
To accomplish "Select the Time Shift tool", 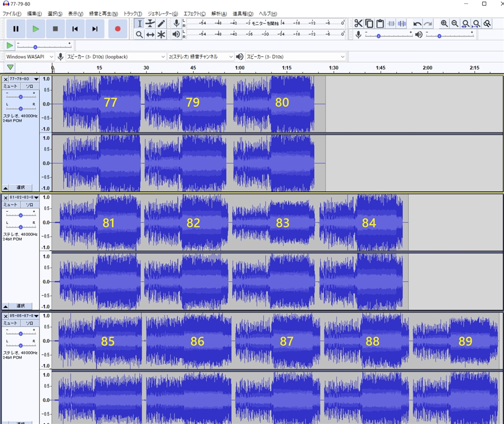I will pos(151,35).
